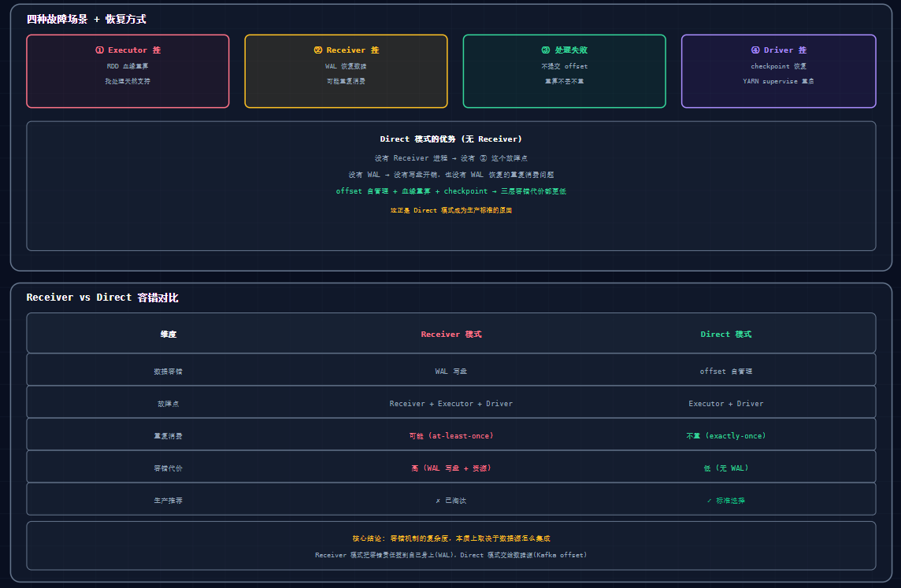
Task: Click the heading "四种故障场景 + 恢复方式"
Action: (86, 20)
